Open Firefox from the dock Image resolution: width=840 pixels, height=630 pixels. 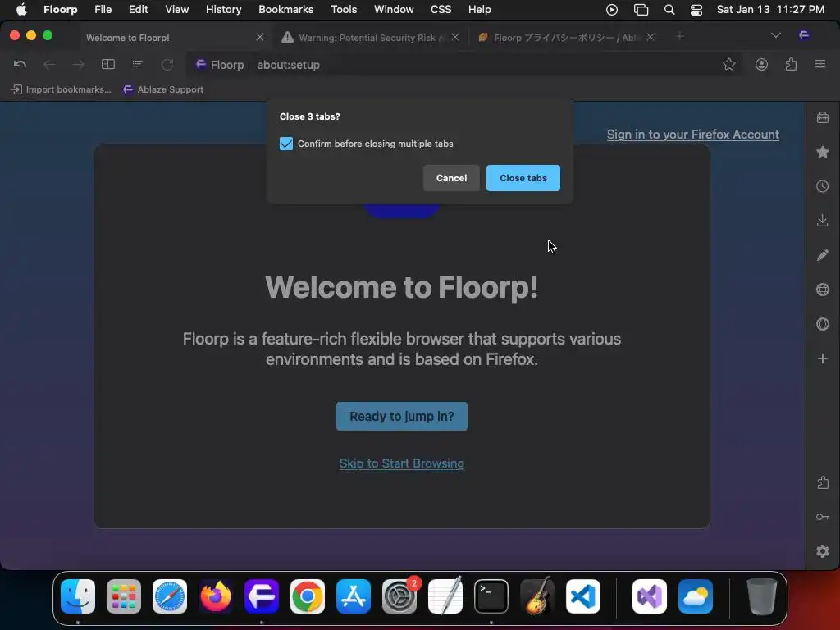[x=216, y=596]
